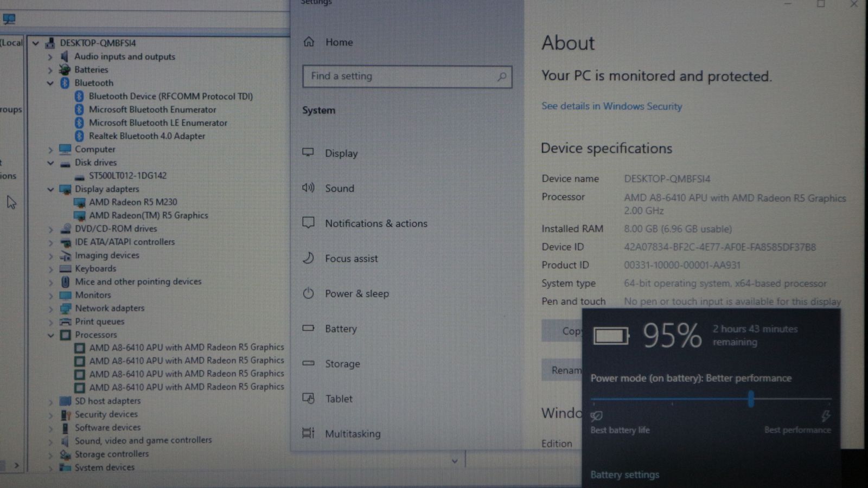
Task: Select AMD Radeon(TM) R5 Graphics adapter
Action: [x=148, y=215]
